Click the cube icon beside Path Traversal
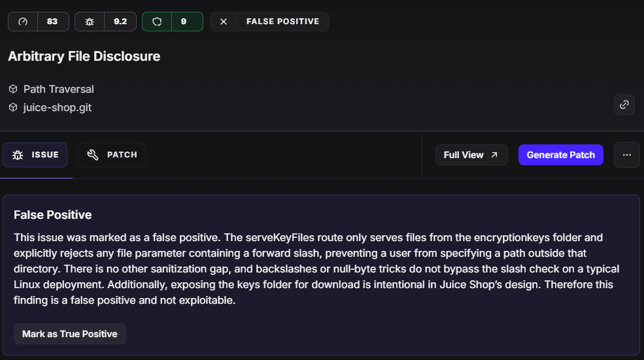The width and height of the screenshot is (644, 360). point(13,89)
